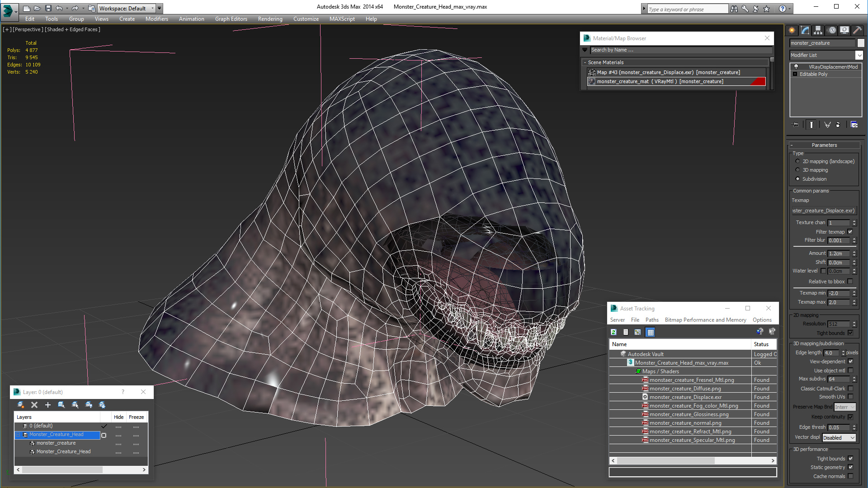Image resolution: width=868 pixels, height=488 pixels.
Task: Open the MAXScript menu
Action: click(x=342, y=19)
